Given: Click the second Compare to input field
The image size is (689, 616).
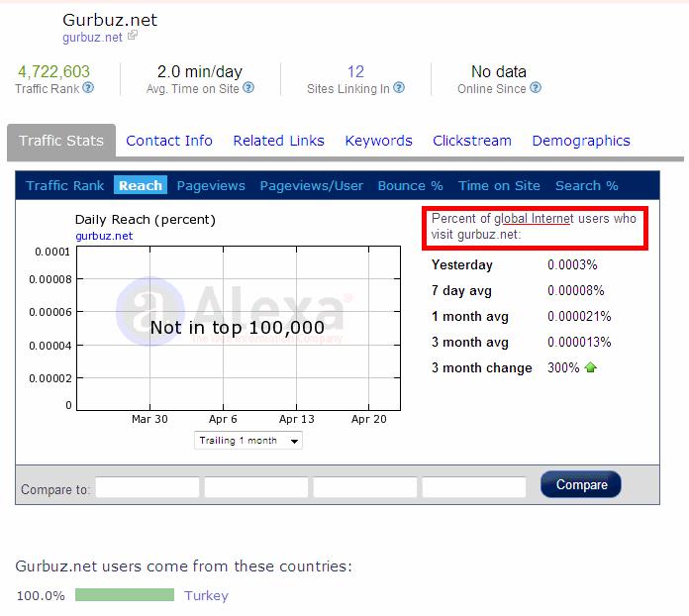Looking at the screenshot, I should (256, 487).
